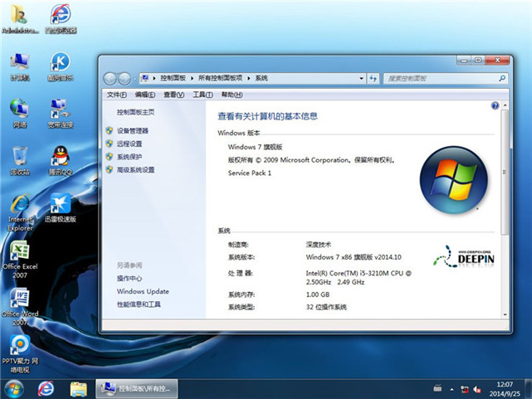
Task: Click the control panel icon in address bar
Action: (x=145, y=78)
